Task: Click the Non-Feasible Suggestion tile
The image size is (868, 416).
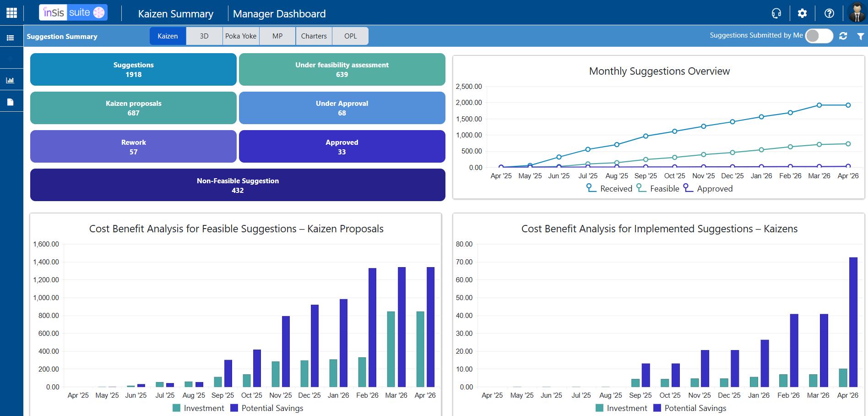Action: [238, 185]
